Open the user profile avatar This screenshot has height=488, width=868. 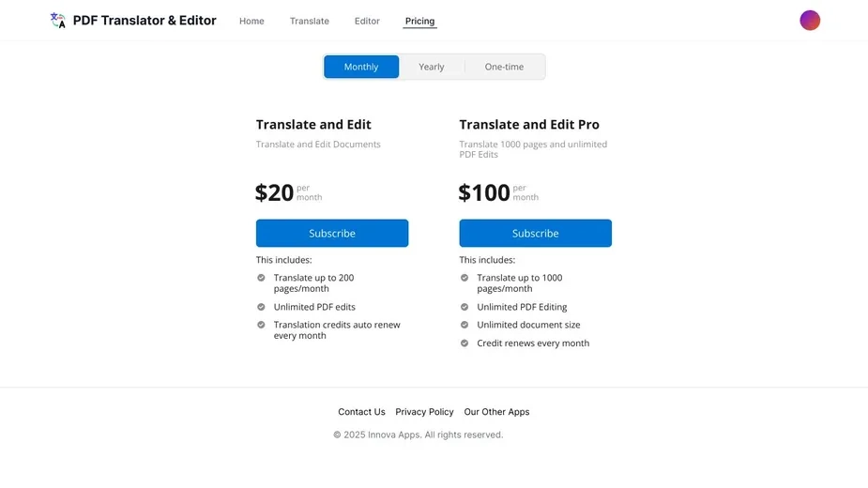click(x=809, y=21)
